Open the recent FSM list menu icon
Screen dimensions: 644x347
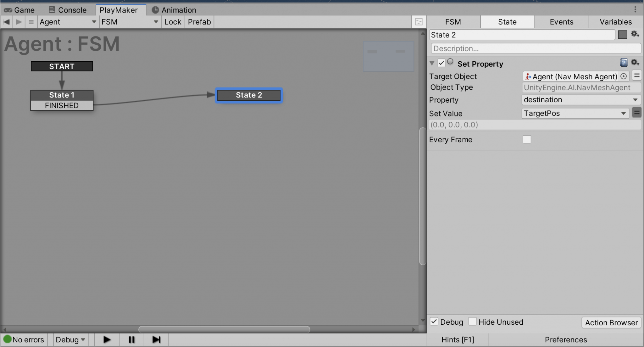pyautogui.click(x=31, y=22)
